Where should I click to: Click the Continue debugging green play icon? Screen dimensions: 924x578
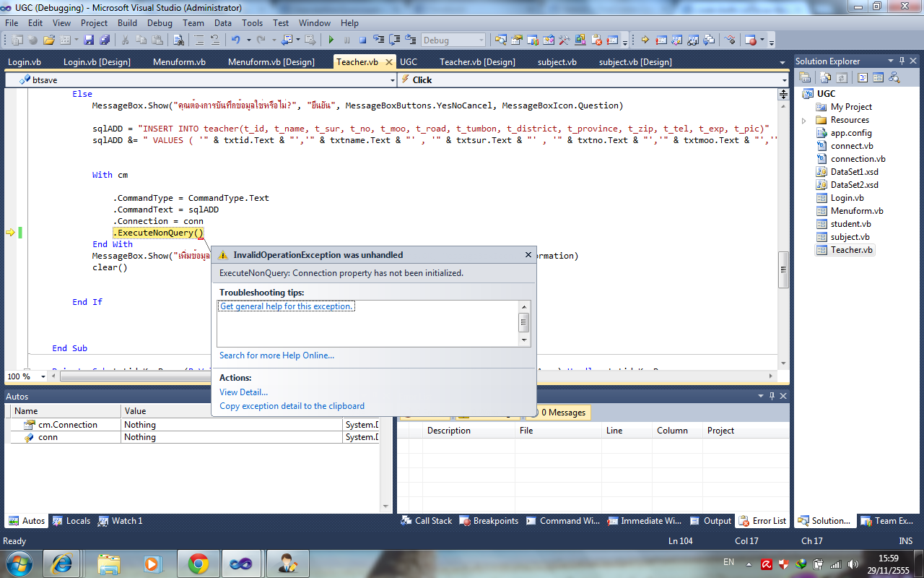[x=331, y=40]
